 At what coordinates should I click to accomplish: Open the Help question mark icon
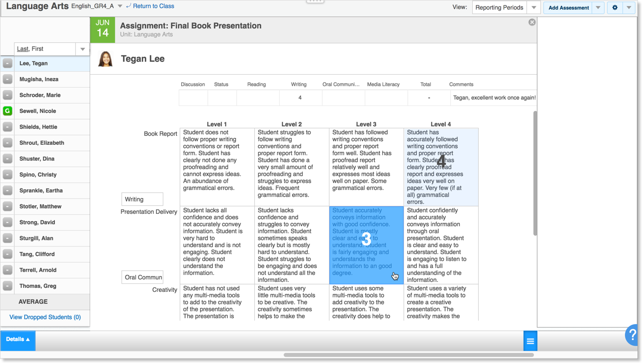[632, 335]
